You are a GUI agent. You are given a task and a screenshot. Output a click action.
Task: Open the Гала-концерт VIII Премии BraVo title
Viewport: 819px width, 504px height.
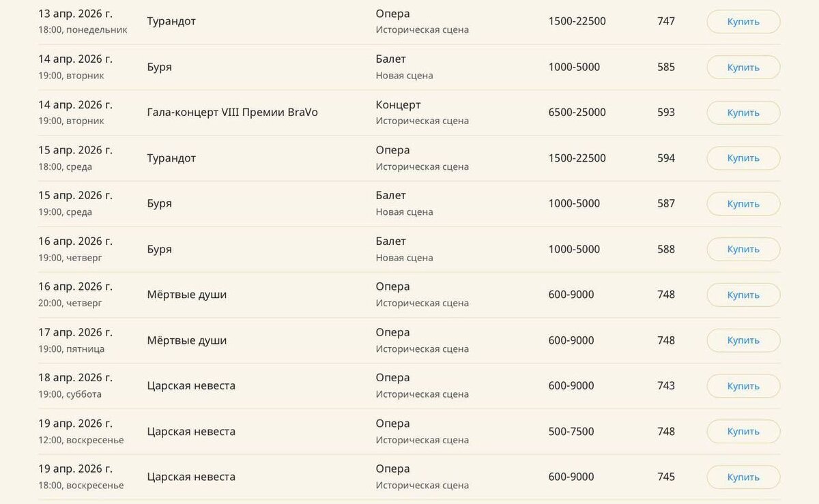[232, 113]
